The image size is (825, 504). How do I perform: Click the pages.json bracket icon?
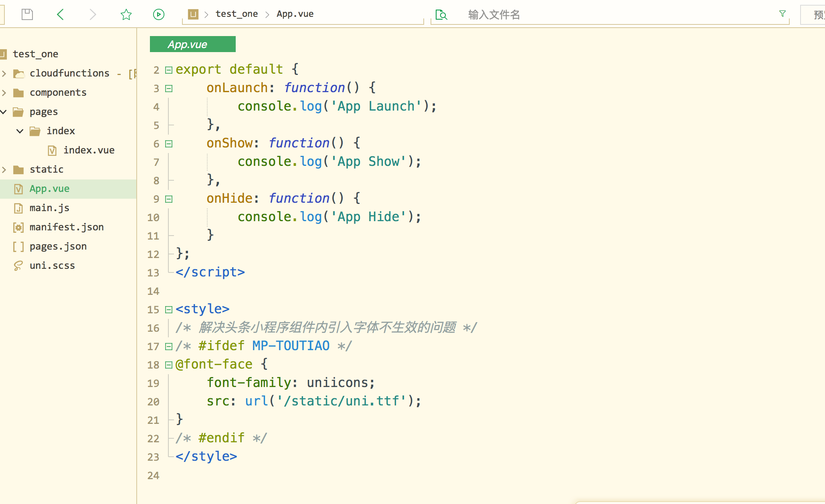pos(18,246)
